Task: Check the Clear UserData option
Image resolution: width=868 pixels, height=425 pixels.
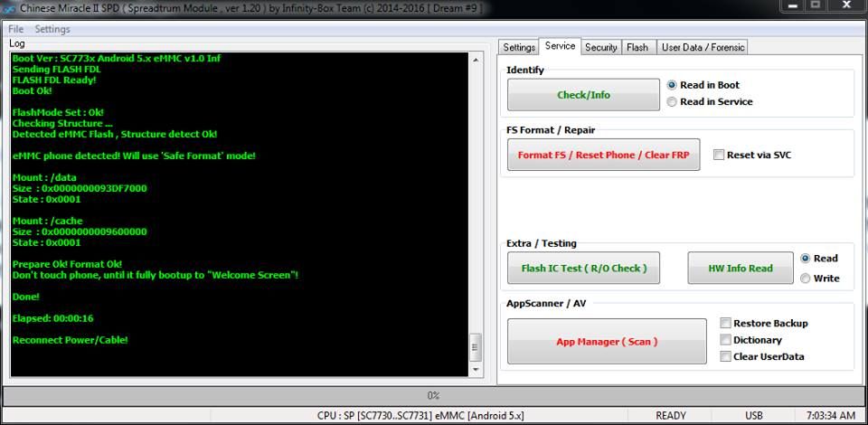Action: point(726,356)
